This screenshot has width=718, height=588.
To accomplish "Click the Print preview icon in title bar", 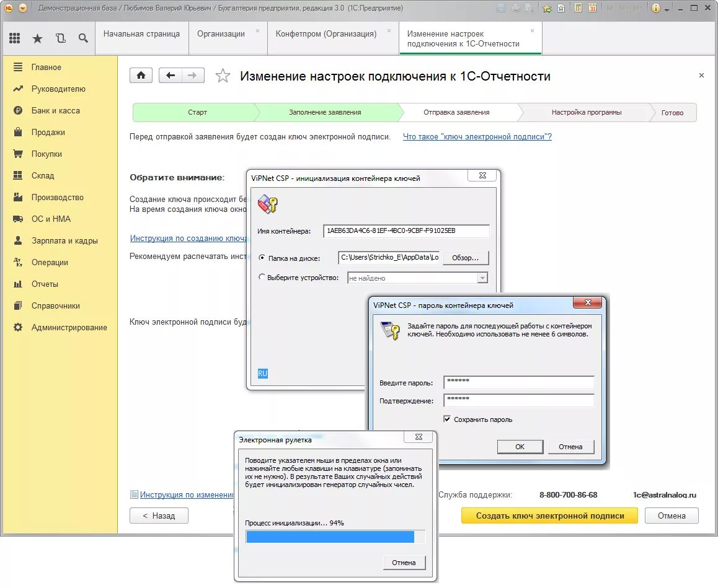I will point(530,8).
